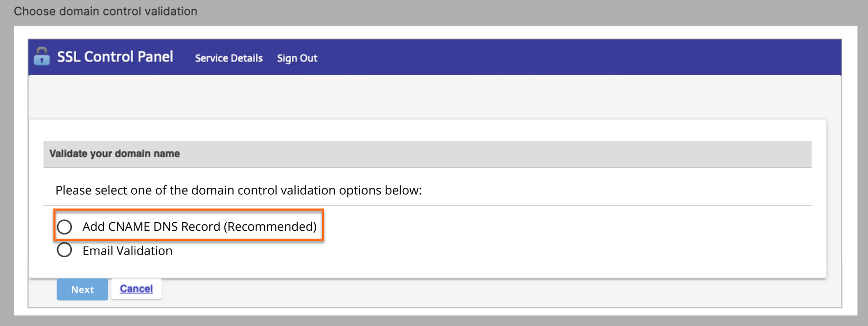
Task: Click the highlighted CNAME option box
Action: [188, 225]
